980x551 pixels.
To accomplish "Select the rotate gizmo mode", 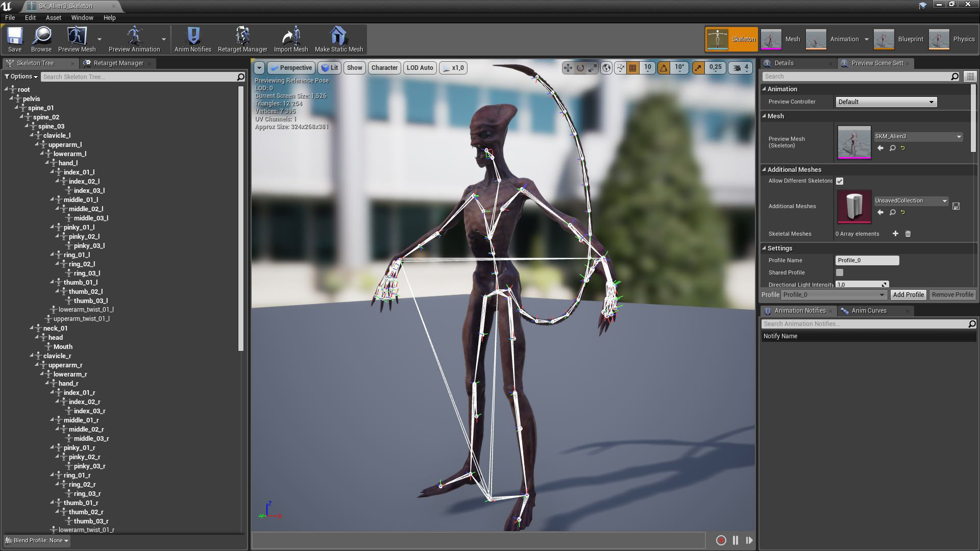I will click(580, 68).
